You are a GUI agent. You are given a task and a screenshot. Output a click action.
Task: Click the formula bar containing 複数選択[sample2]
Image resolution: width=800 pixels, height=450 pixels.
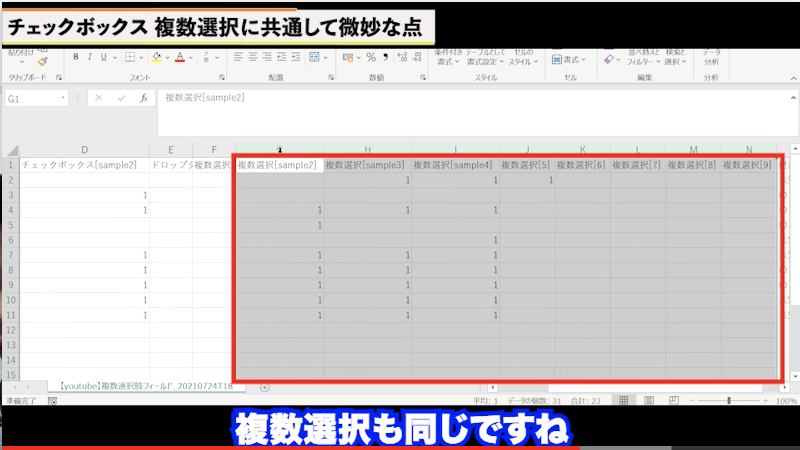[x=450, y=98]
